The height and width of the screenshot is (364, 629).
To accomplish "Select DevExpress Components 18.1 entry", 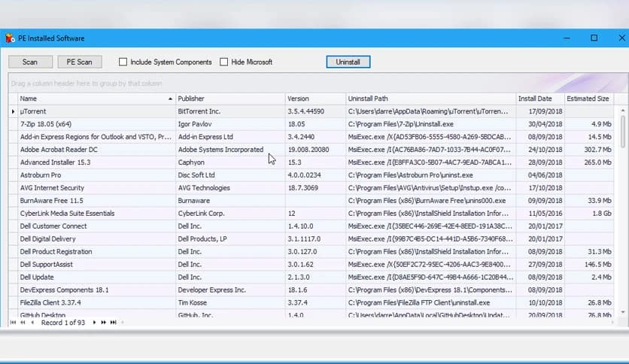I will click(64, 290).
